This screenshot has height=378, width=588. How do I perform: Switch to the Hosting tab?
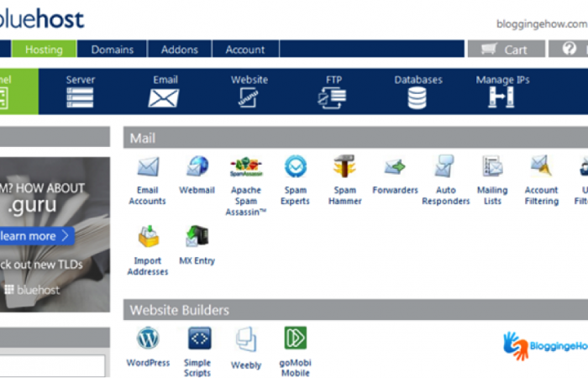point(44,49)
